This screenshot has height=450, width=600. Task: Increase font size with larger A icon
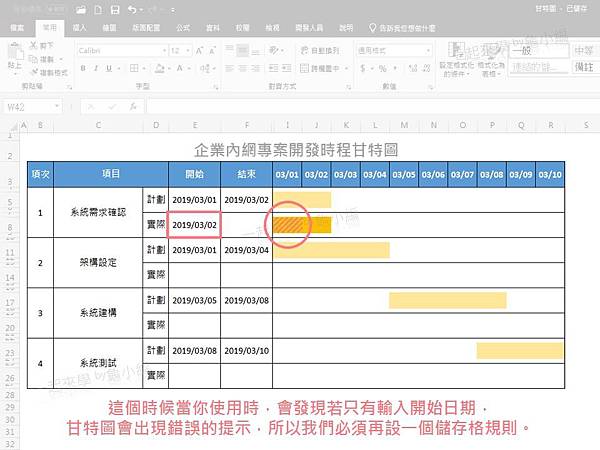pyautogui.click(x=199, y=51)
